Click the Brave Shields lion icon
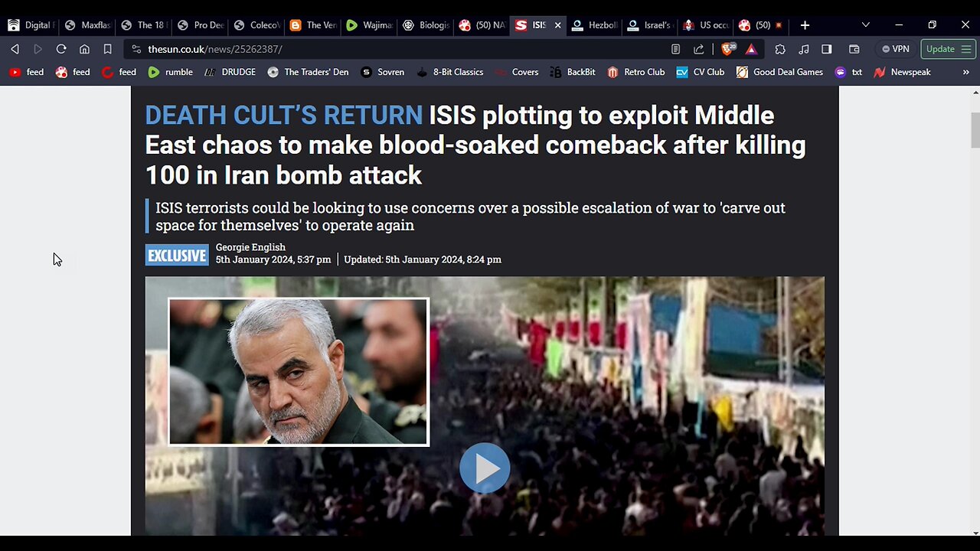 point(728,49)
